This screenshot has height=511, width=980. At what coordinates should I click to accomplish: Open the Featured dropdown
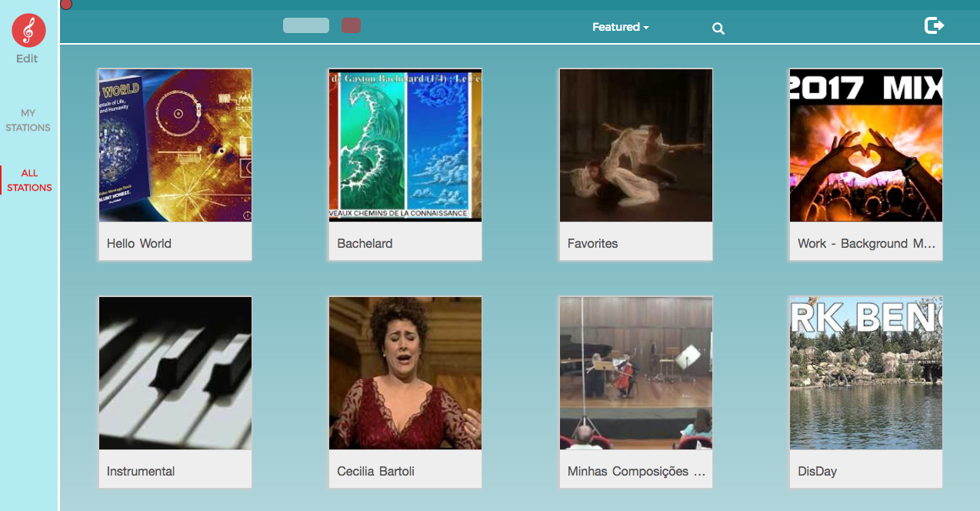[620, 26]
